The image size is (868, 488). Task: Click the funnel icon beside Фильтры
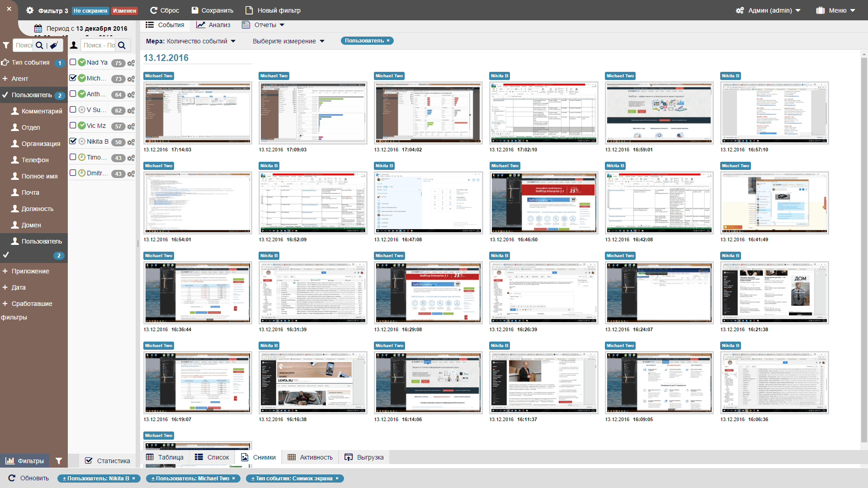(x=59, y=461)
